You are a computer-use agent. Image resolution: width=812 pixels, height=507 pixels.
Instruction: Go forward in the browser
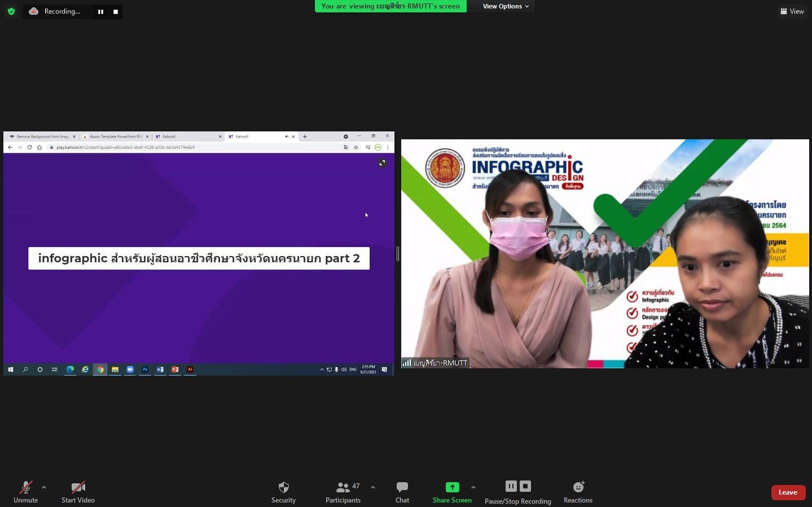click(20, 147)
